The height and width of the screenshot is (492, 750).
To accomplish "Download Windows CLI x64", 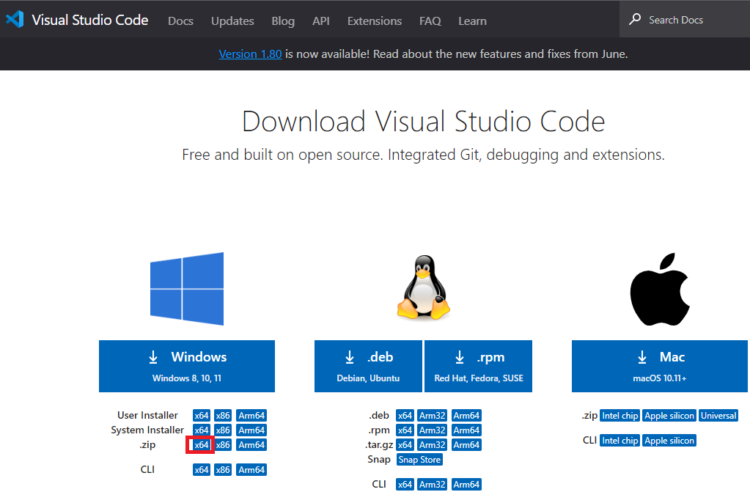I will pyautogui.click(x=201, y=470).
